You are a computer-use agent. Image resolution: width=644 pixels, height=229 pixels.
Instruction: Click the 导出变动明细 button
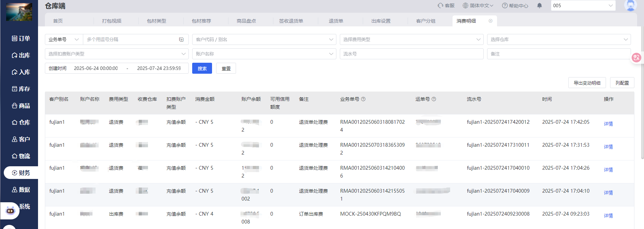coord(587,83)
